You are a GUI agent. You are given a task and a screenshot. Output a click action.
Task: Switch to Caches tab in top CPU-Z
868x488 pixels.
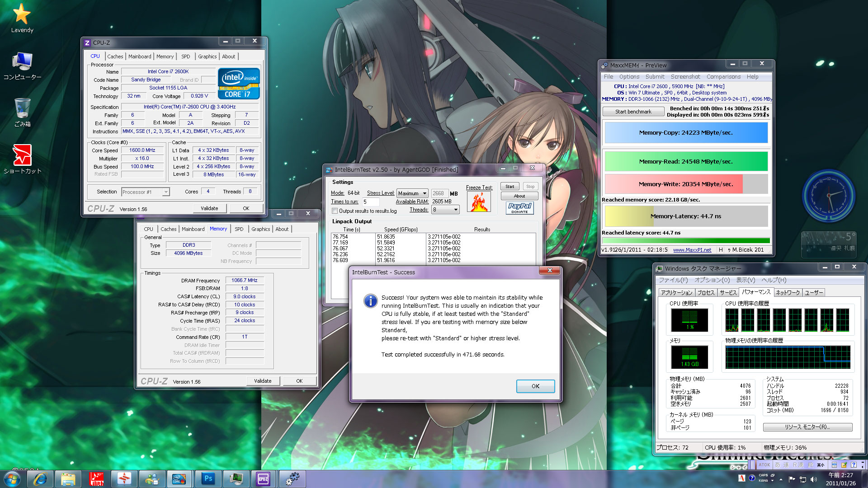click(115, 56)
